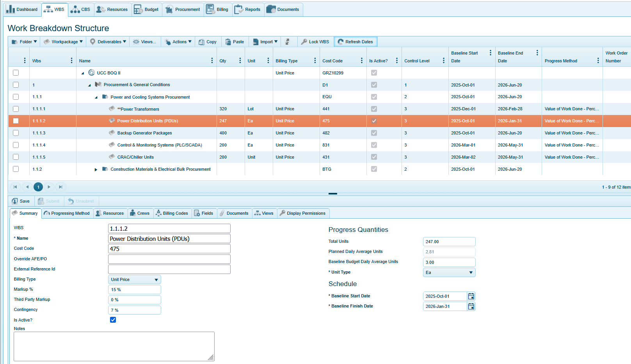Switch to the Progressing Method tab

tap(67, 213)
